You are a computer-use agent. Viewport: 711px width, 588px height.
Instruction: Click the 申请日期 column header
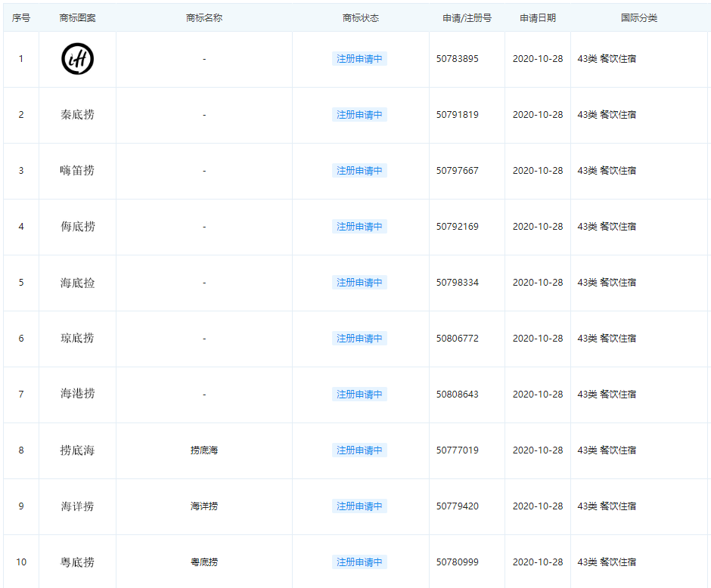pyautogui.click(x=538, y=18)
